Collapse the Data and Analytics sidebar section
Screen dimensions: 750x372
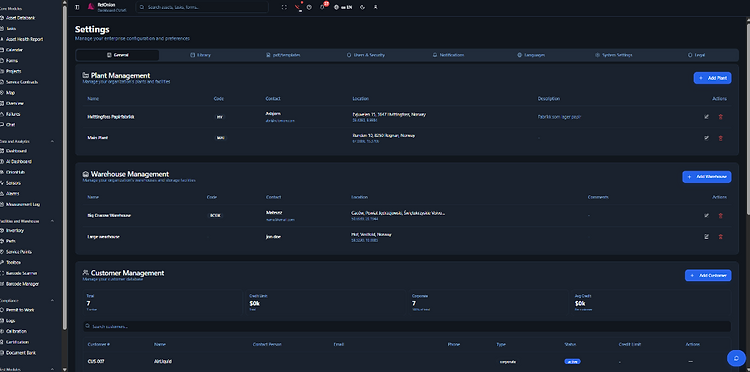(x=52, y=142)
